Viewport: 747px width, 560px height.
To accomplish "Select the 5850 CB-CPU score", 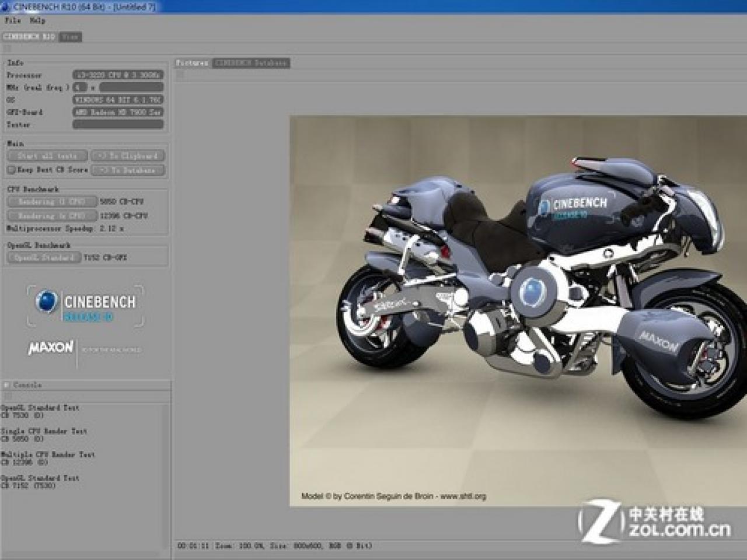I will [121, 202].
